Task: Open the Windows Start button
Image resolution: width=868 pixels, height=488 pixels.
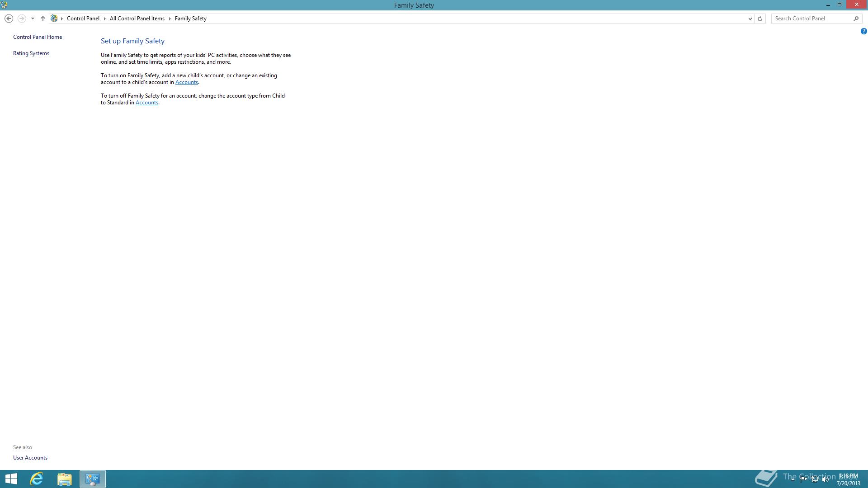Action: coord(11,479)
